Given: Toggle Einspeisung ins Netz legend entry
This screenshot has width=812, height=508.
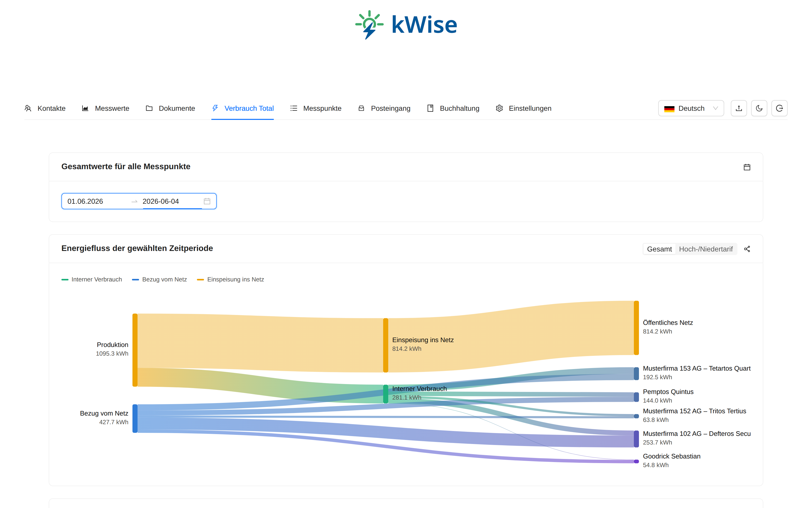Looking at the screenshot, I should (230, 279).
